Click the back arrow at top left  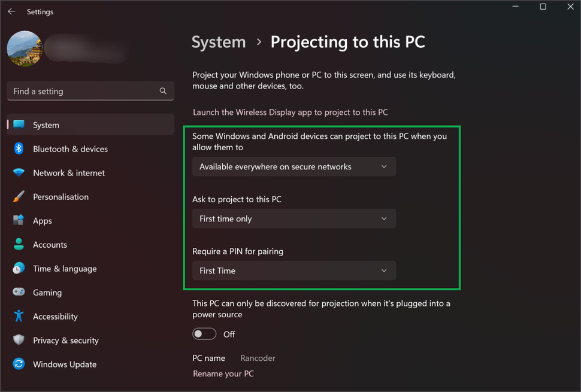pos(11,11)
